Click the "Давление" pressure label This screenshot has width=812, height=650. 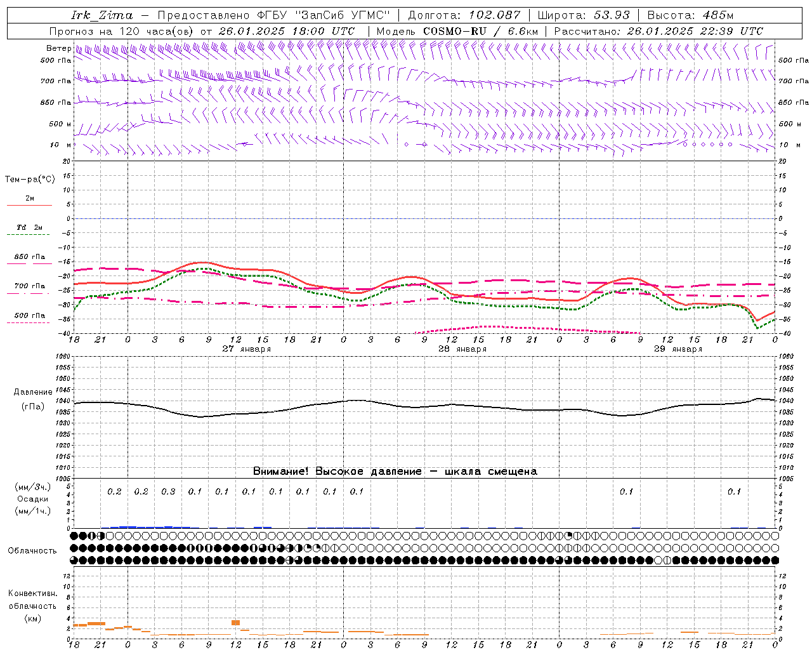tap(33, 392)
